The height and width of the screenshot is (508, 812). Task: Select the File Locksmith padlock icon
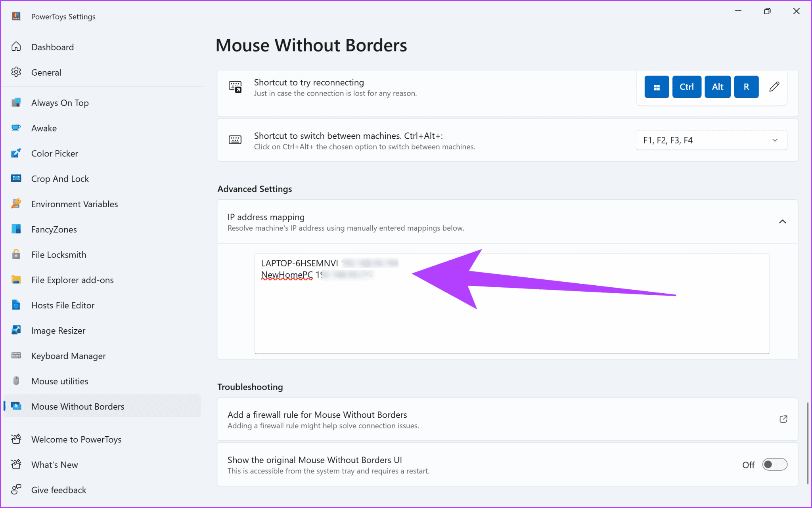pos(16,254)
